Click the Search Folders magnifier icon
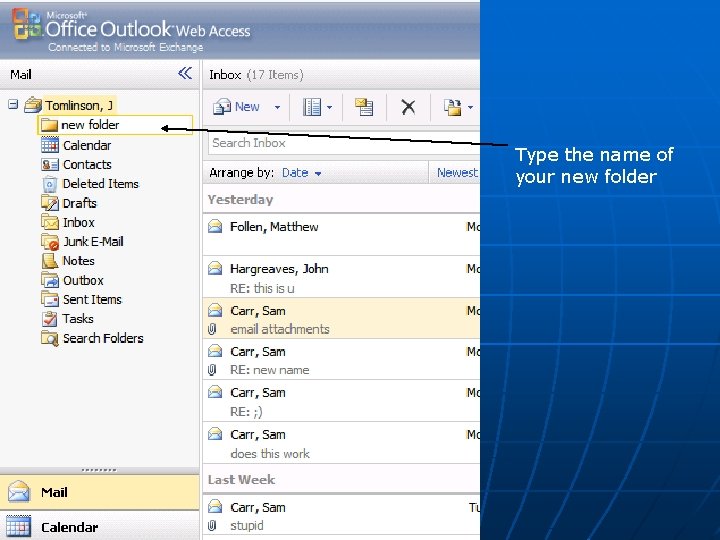 [50, 338]
